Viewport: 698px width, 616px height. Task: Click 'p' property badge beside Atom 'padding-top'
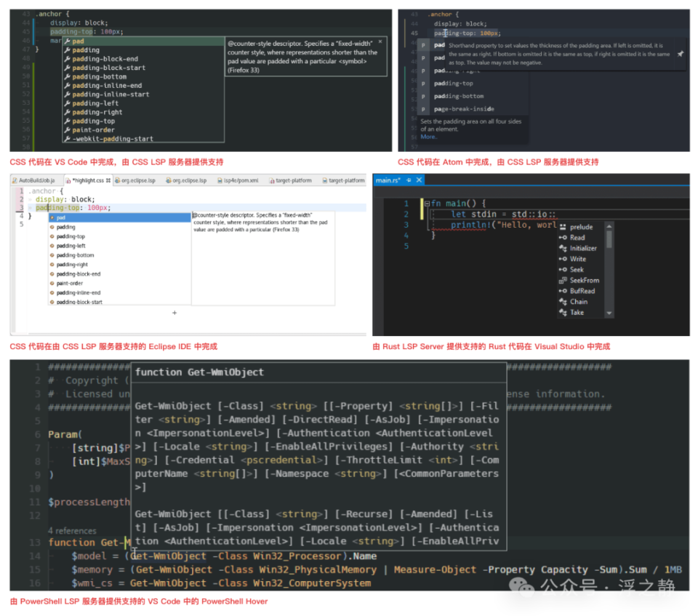click(x=423, y=84)
